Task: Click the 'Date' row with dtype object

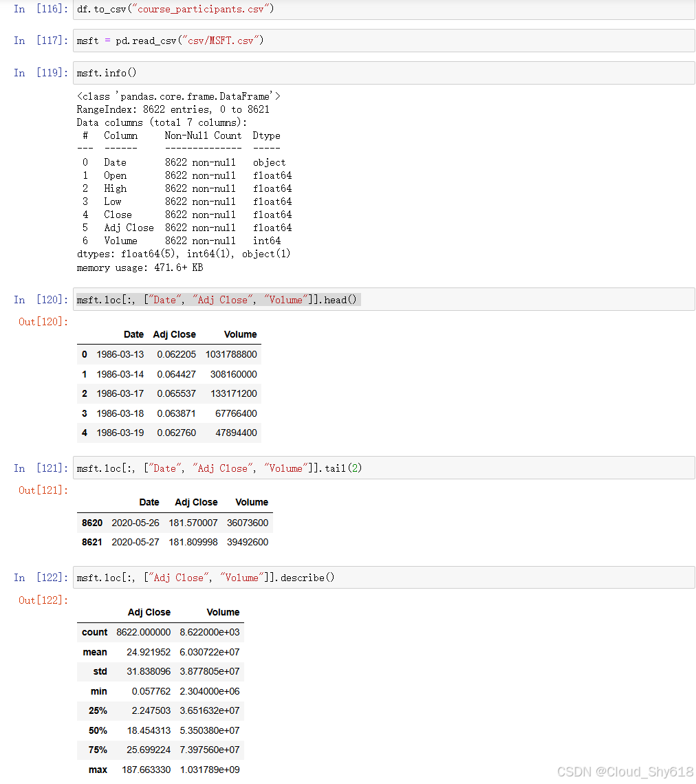Action: (x=184, y=162)
